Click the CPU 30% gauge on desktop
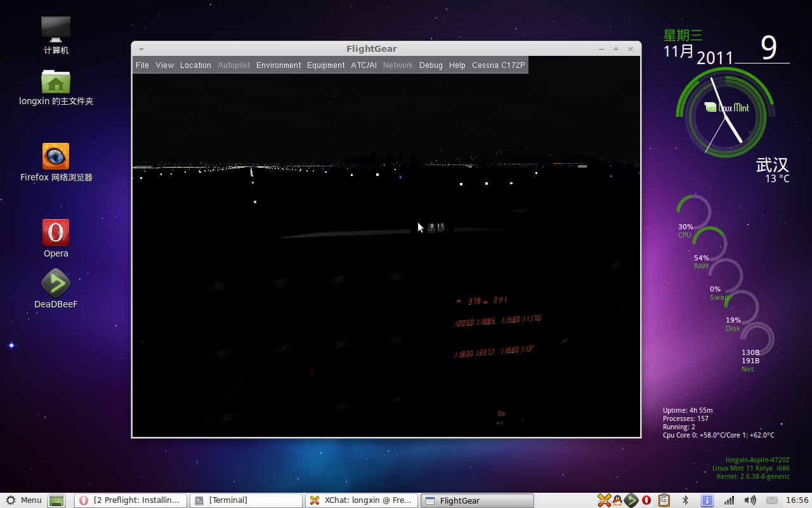 tap(693, 213)
